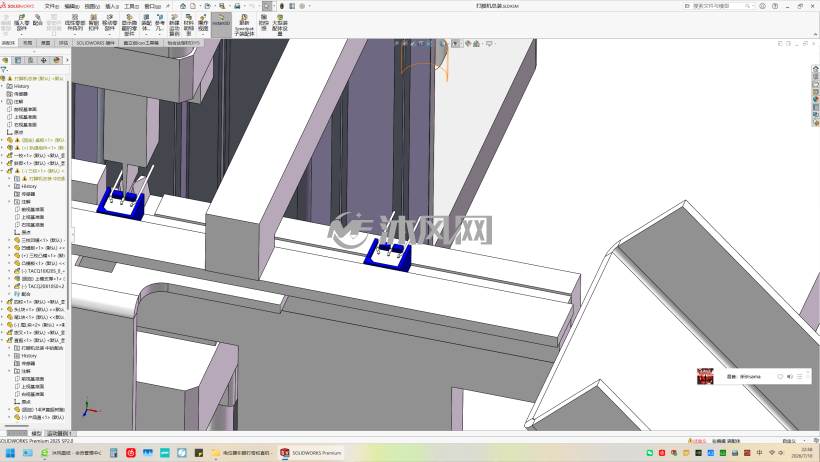Click the Windows Start button
Viewport: 820px width, 462px height.
(x=10, y=453)
